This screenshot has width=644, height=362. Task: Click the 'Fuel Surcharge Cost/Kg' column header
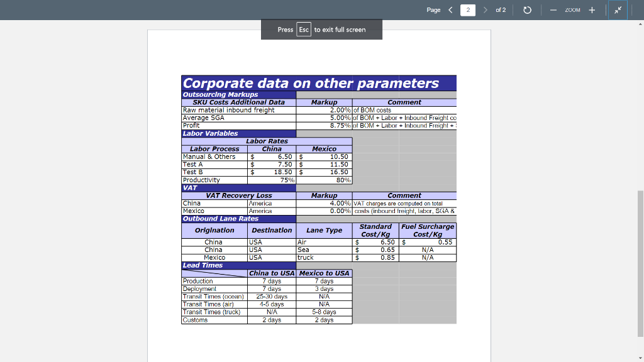pos(428,230)
